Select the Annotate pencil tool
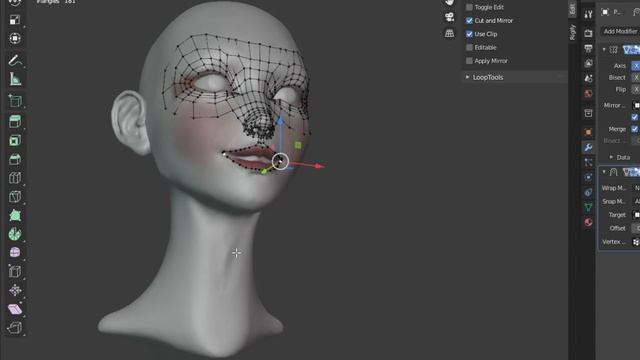The height and width of the screenshot is (360, 640). [15, 60]
